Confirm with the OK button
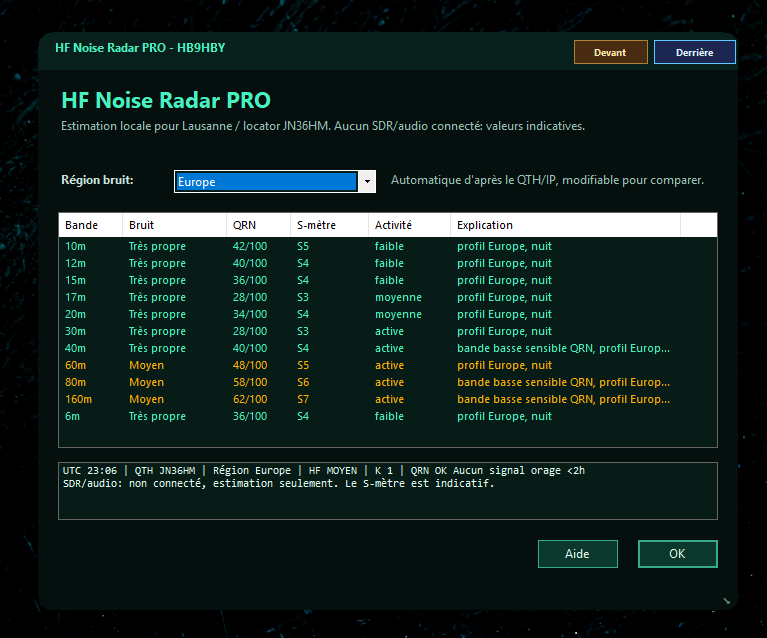This screenshot has height=638, width=767. click(677, 554)
